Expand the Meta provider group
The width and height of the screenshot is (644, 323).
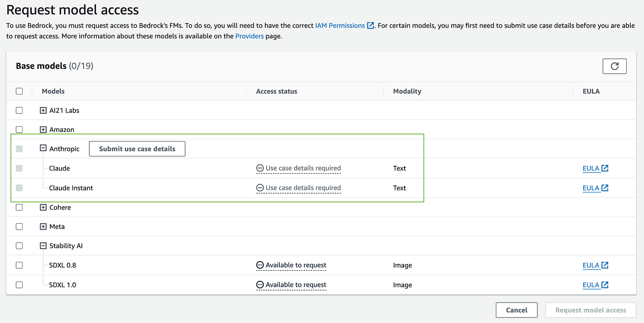coord(43,226)
